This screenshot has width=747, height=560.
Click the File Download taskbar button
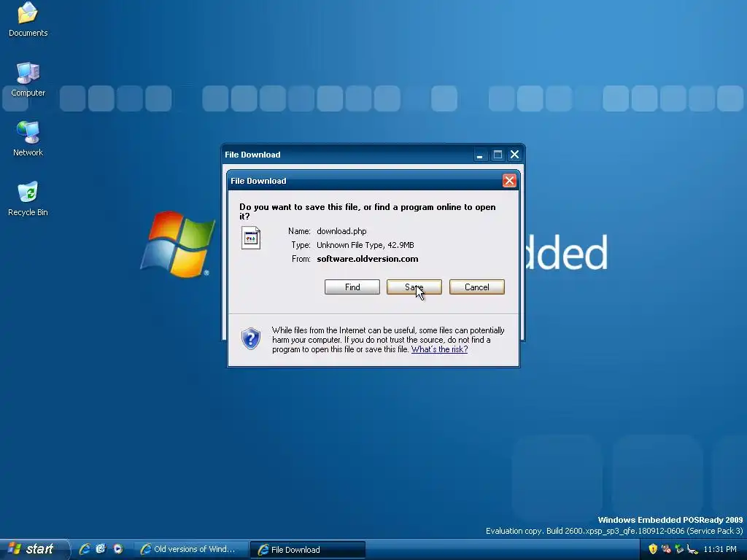pos(308,550)
